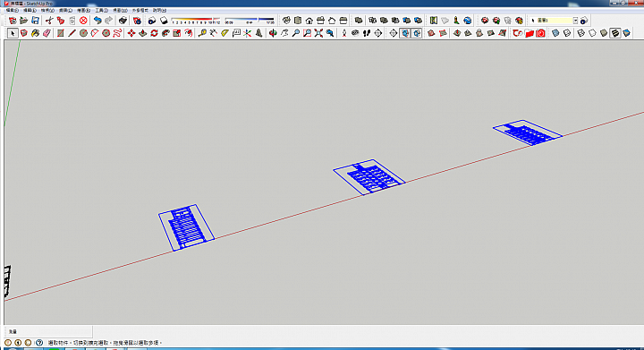Choose the Follow Me tool
Viewport: 644px width, 350px height.
click(165, 33)
